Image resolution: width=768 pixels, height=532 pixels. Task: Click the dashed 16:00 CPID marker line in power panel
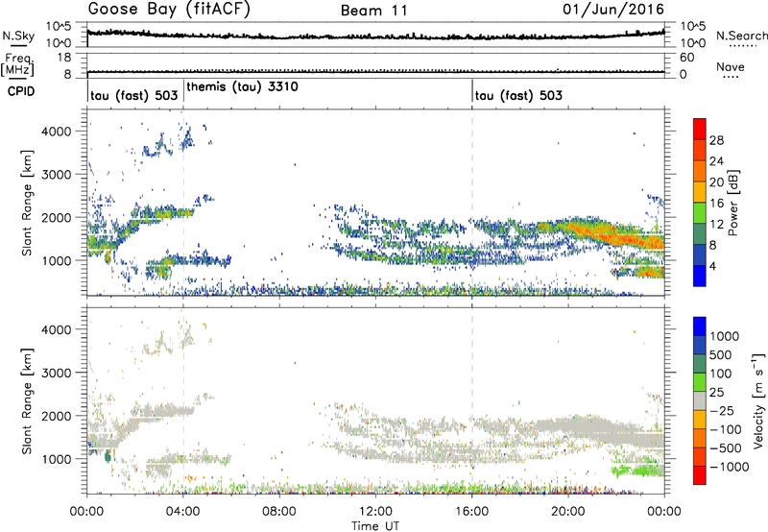(472, 203)
